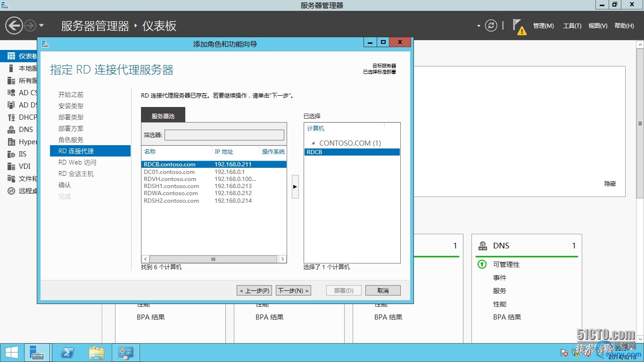Go to wizard step 安装类型
Viewport: 644px width, 362px height.
point(71,106)
